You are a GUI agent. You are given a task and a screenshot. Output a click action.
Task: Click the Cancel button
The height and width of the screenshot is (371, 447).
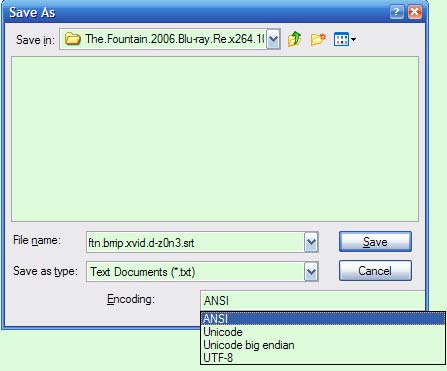pyautogui.click(x=375, y=271)
